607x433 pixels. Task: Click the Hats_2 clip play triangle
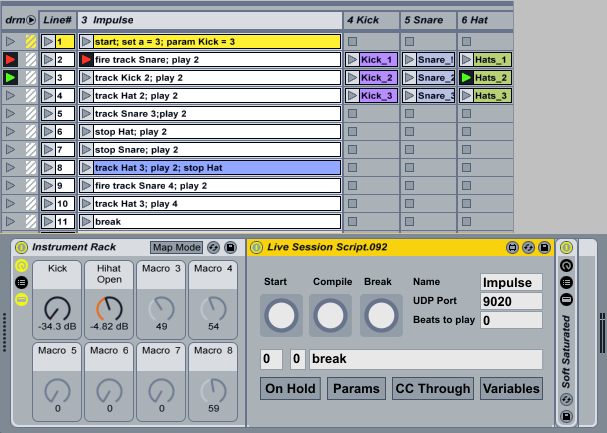tap(467, 78)
